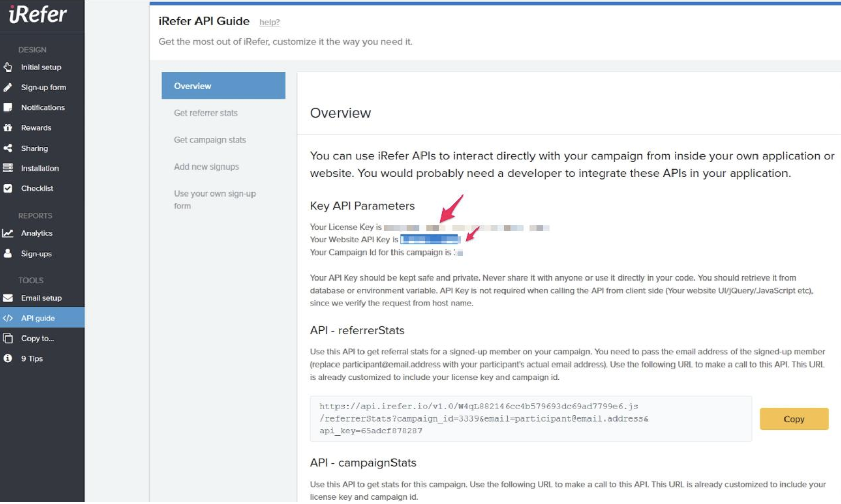Go to Notifications settings
841x504 pixels.
42,108
